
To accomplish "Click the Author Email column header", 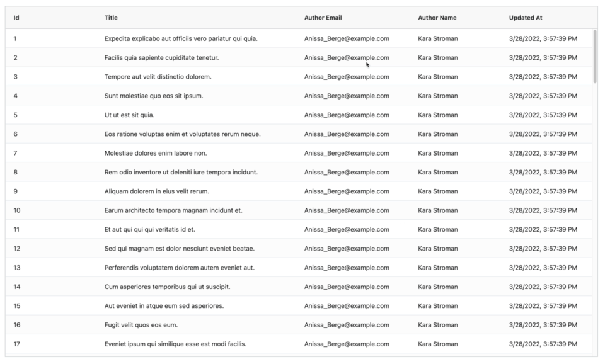I will [x=323, y=18].
